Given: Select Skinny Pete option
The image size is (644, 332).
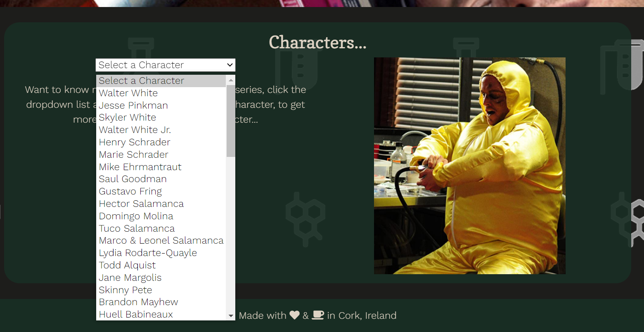Looking at the screenshot, I should click(x=161, y=290).
